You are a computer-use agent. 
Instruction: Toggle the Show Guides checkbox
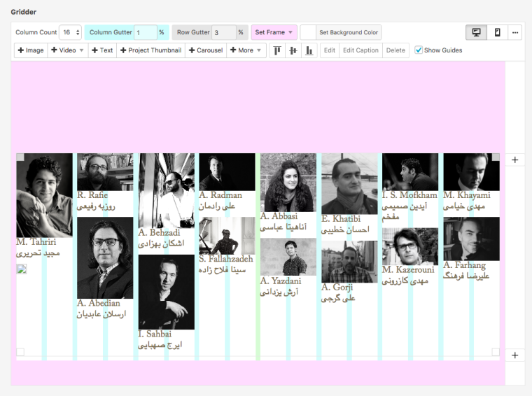click(419, 50)
